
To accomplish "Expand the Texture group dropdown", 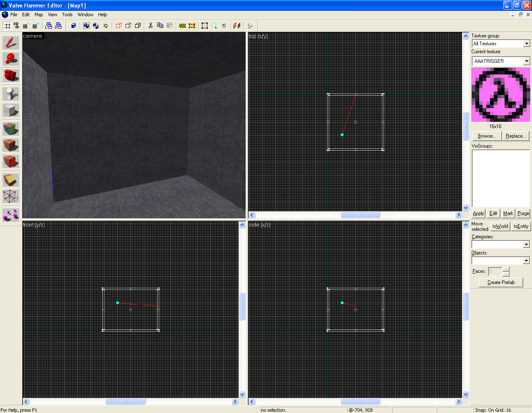I will coord(527,44).
